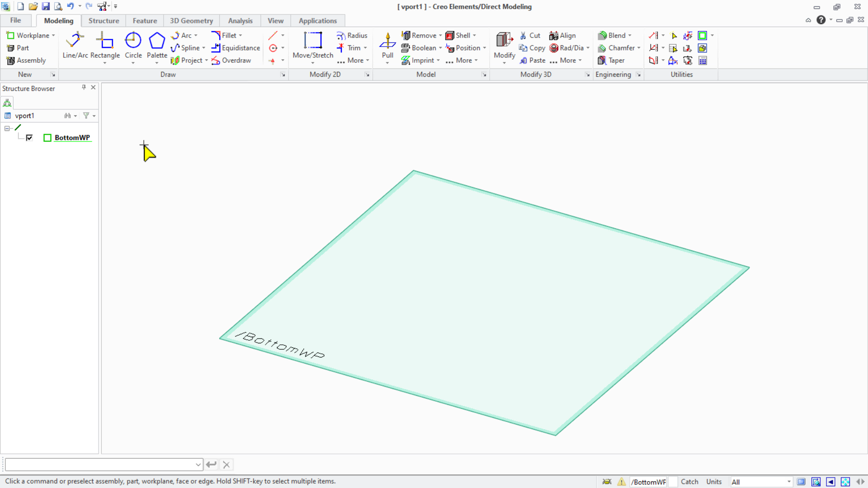Select the Line/Arc draw tool
Viewport: 868px width, 488px height.
(x=75, y=45)
